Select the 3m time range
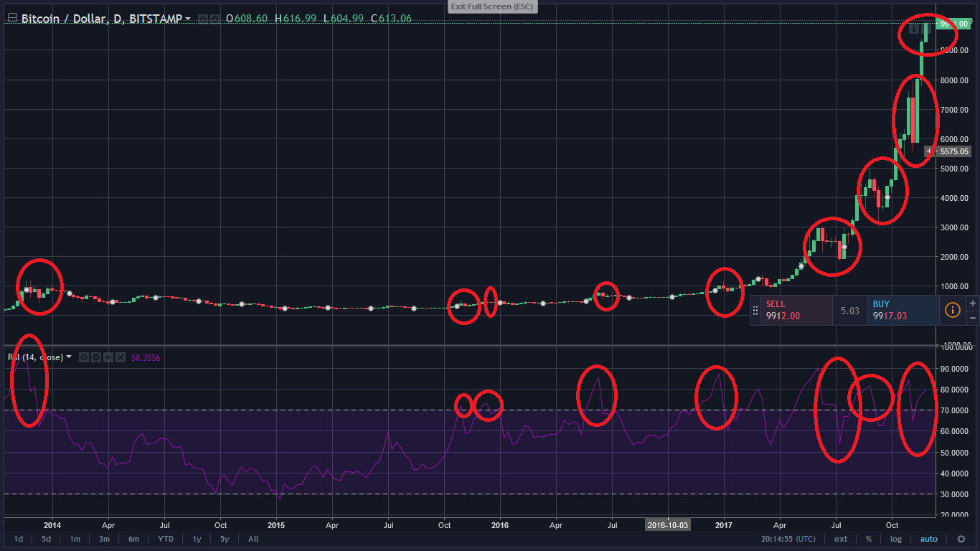The image size is (980, 551). (x=104, y=539)
